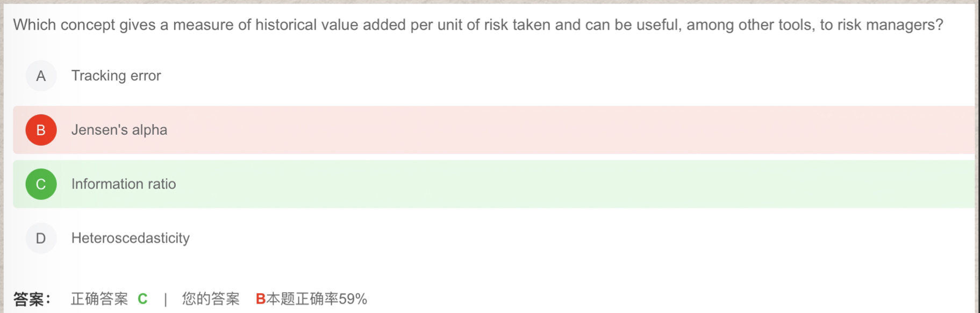This screenshot has width=980, height=313.
Task: Choose the 'Tracking error' answer text
Action: point(116,76)
